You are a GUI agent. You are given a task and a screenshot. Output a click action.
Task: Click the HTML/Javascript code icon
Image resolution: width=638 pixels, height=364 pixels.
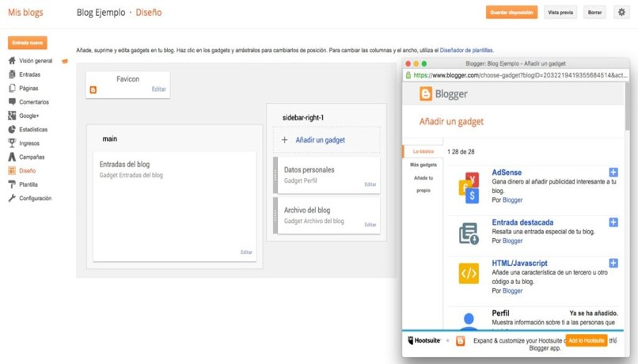(469, 273)
